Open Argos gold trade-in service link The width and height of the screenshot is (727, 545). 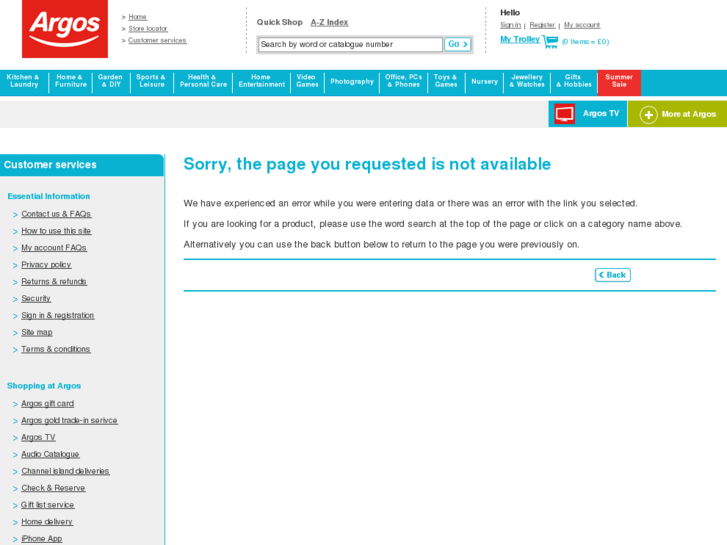69,420
